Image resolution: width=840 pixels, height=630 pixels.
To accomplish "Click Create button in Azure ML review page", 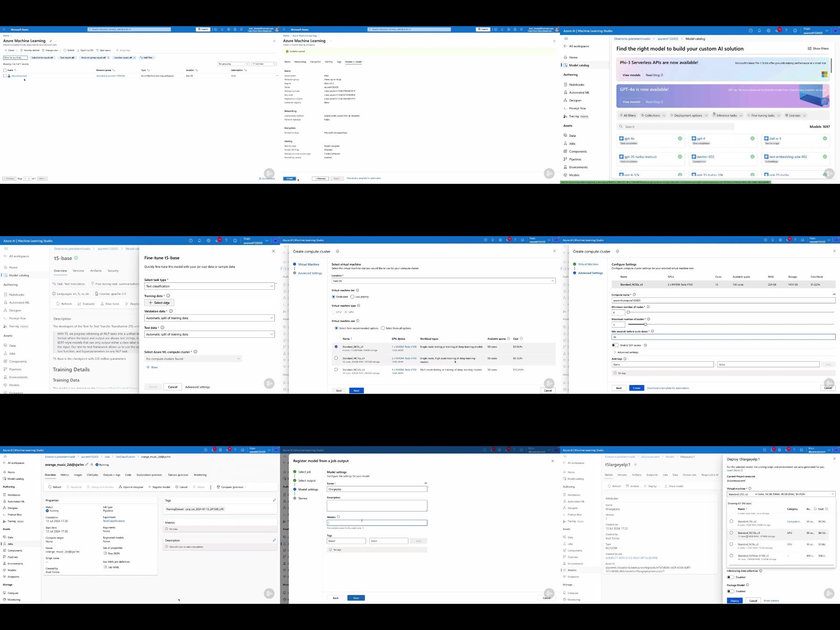I will coord(289,178).
